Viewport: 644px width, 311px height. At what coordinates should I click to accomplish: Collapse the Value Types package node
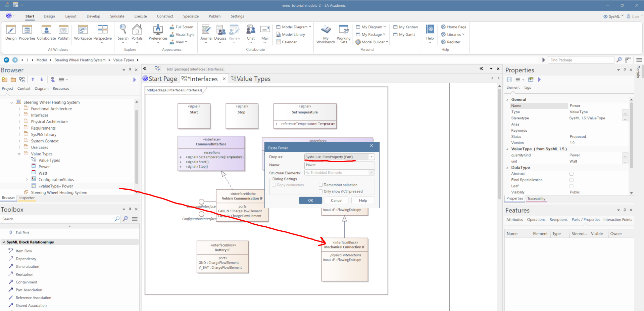pos(19,154)
